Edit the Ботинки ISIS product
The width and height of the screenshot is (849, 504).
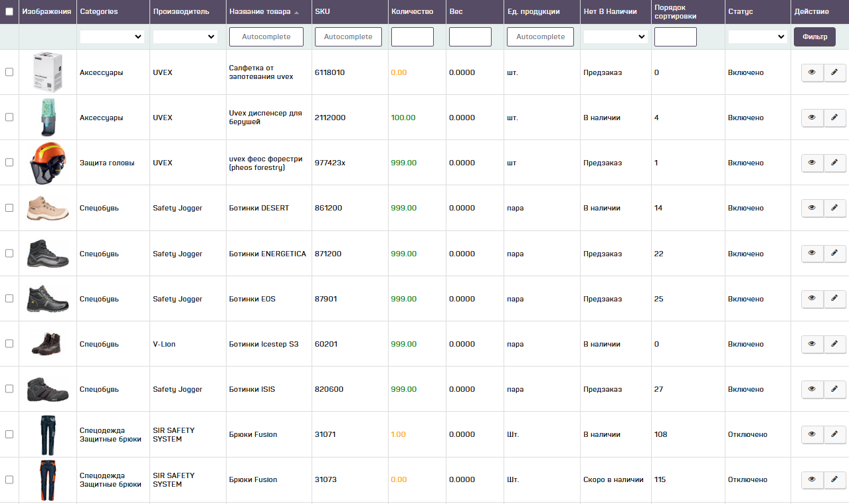835,389
